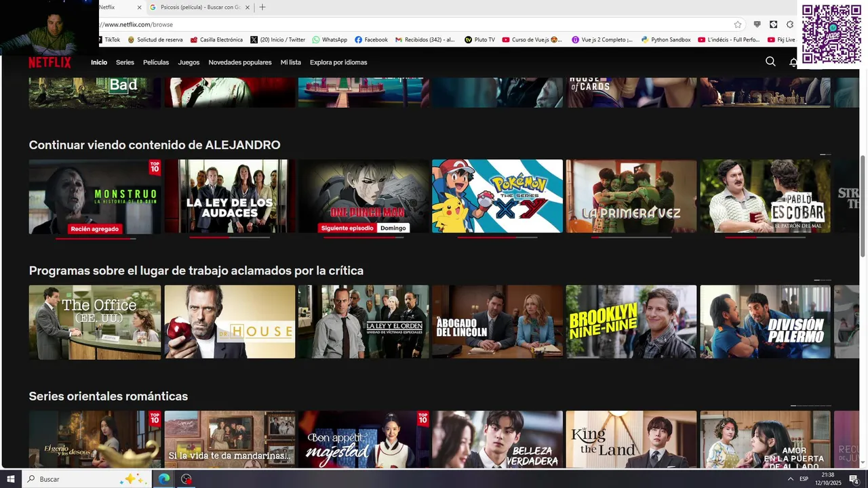The height and width of the screenshot is (488, 868).
Task: Open El genio y los deseos thumbnail
Action: [95, 439]
